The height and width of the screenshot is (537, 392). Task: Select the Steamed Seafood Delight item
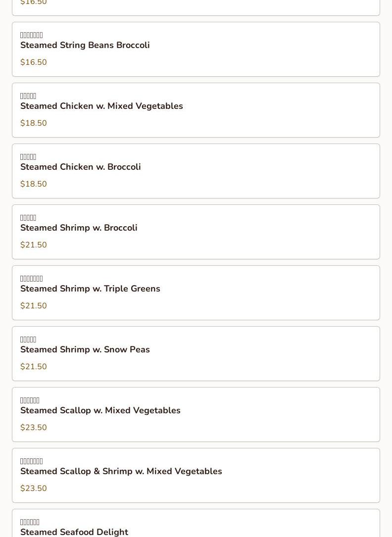click(x=74, y=532)
